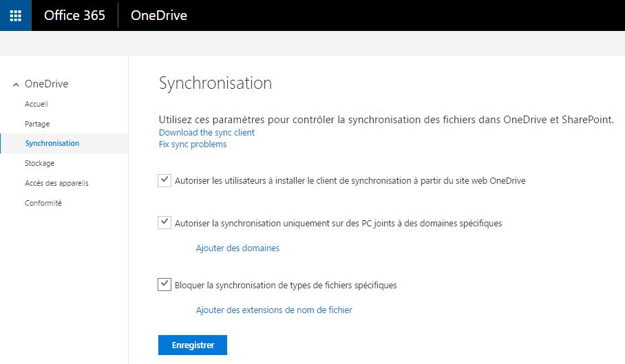Click Ajouter des domaines link

237,248
